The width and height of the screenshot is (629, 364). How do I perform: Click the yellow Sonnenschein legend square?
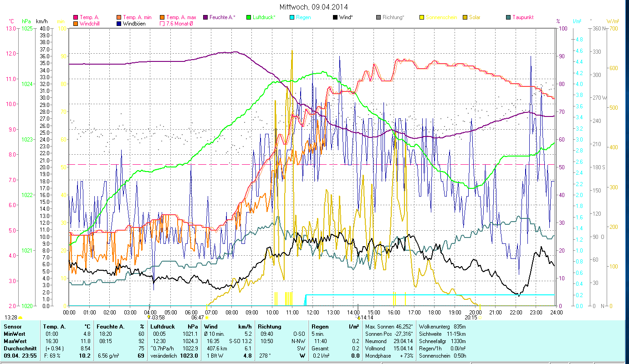coord(422,17)
